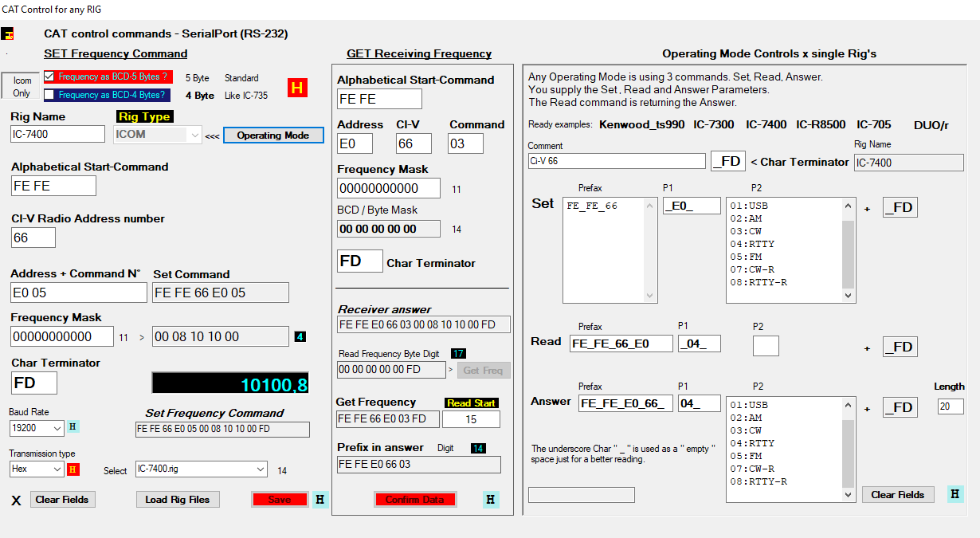Open the Transmission type Hex dropdown

click(57, 469)
